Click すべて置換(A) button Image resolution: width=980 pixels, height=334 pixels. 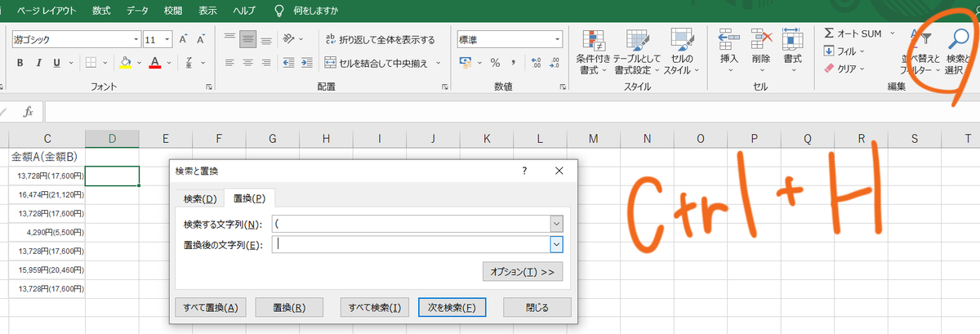pos(210,307)
